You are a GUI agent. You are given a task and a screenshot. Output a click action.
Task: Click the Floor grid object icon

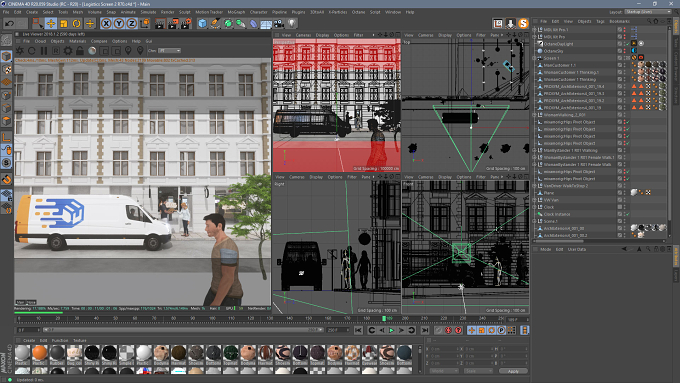click(x=266, y=24)
